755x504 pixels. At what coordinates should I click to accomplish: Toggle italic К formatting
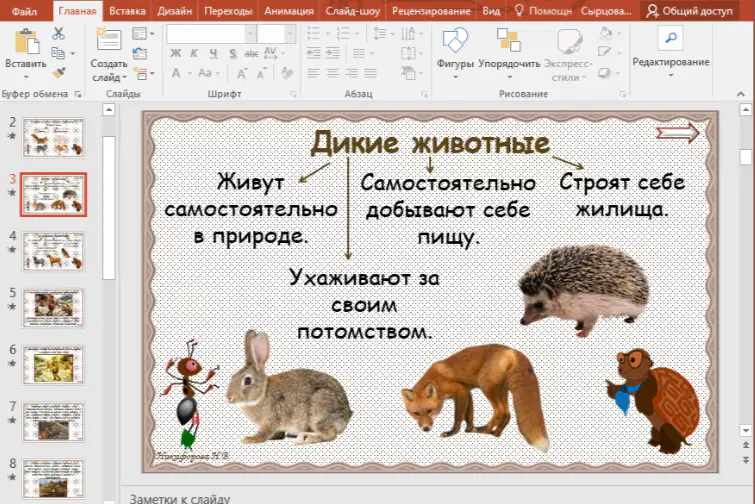[194, 53]
